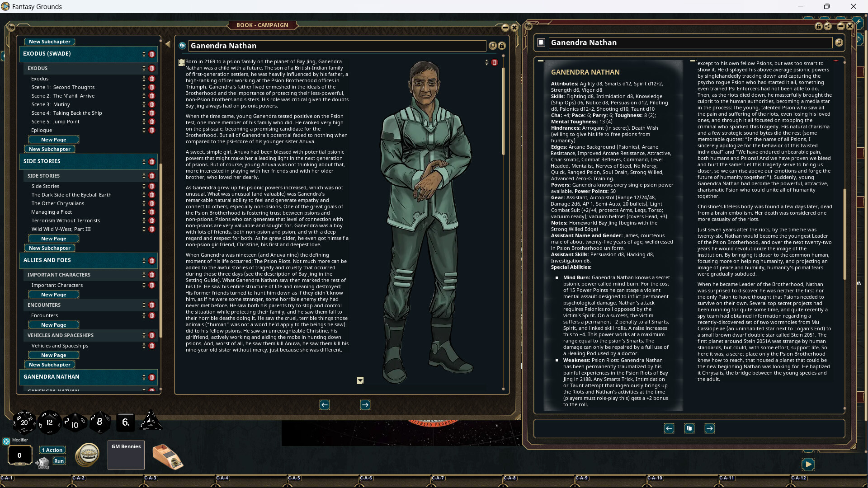Delete the page using the red trash icon

[x=494, y=62]
